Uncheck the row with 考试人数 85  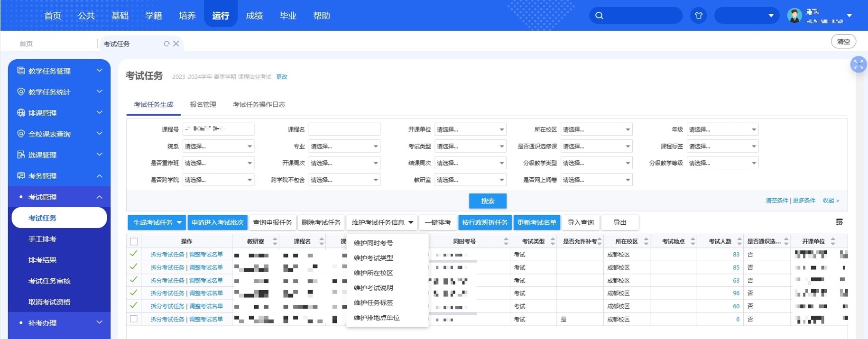point(134,267)
